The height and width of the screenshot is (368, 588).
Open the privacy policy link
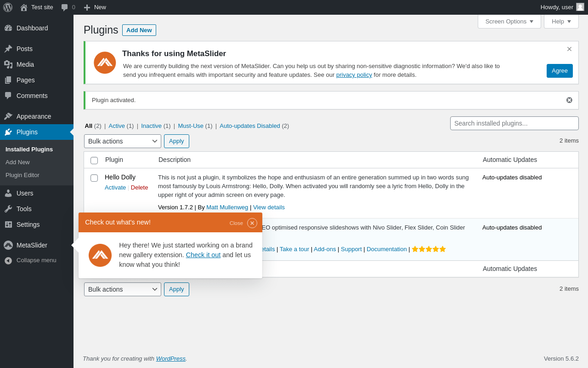coord(354,75)
